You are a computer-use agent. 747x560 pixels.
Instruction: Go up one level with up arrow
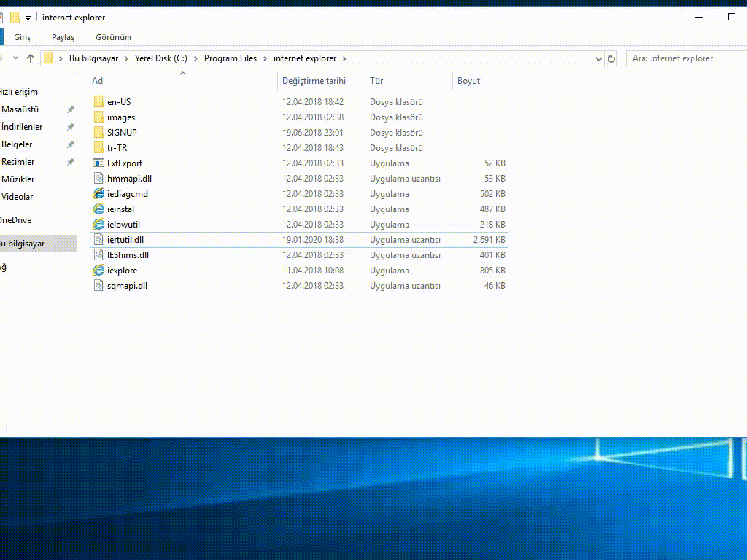(30, 58)
